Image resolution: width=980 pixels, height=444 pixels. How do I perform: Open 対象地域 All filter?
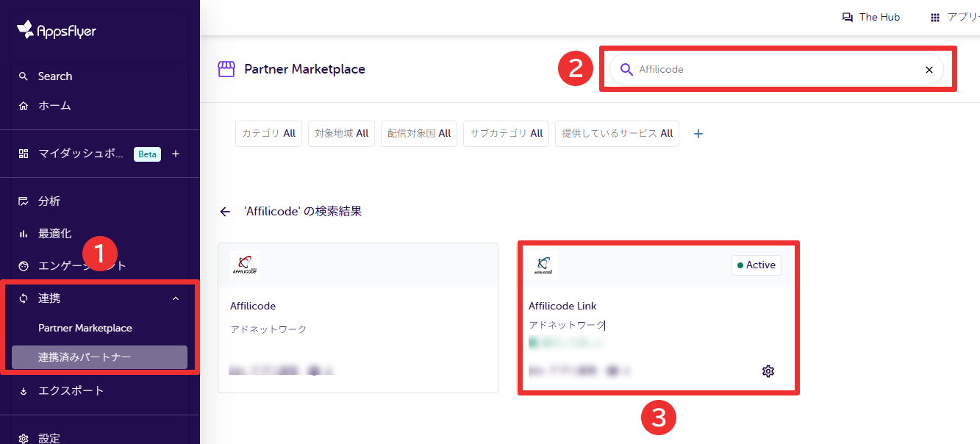coord(341,134)
